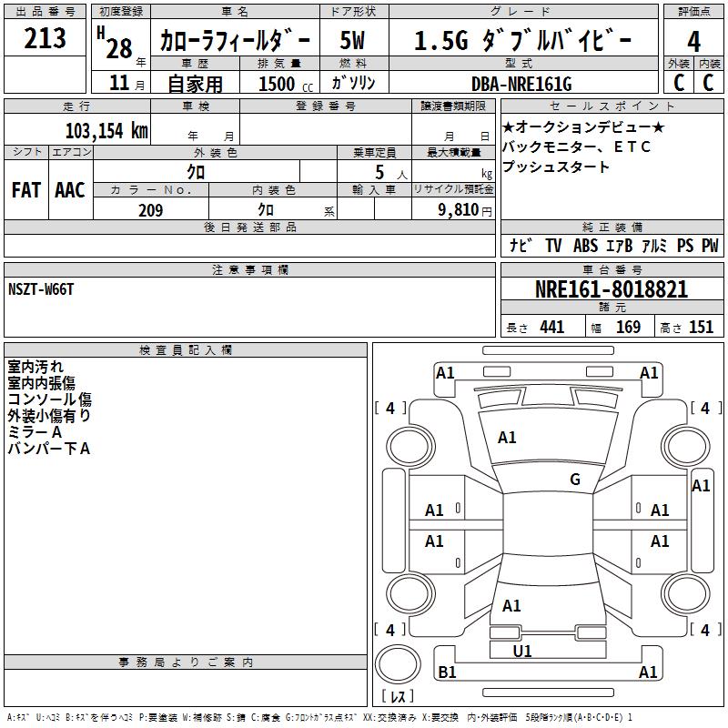Select the ナビ equipment label

click(x=521, y=246)
